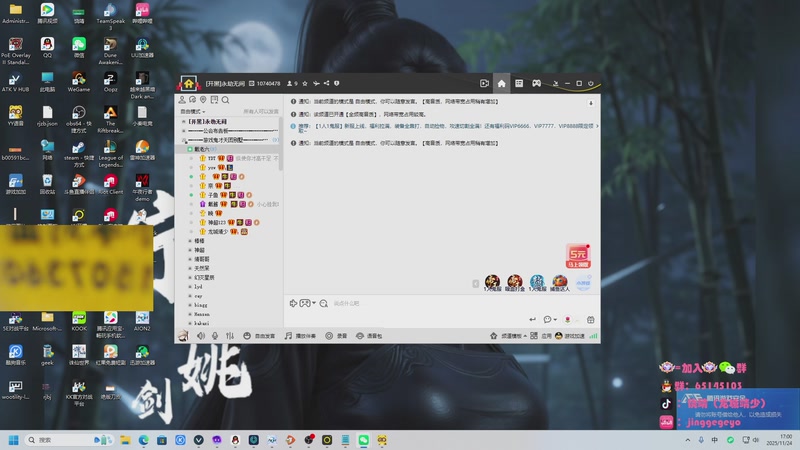Click the channel ID 10740478
800x450 pixels.
click(x=268, y=83)
